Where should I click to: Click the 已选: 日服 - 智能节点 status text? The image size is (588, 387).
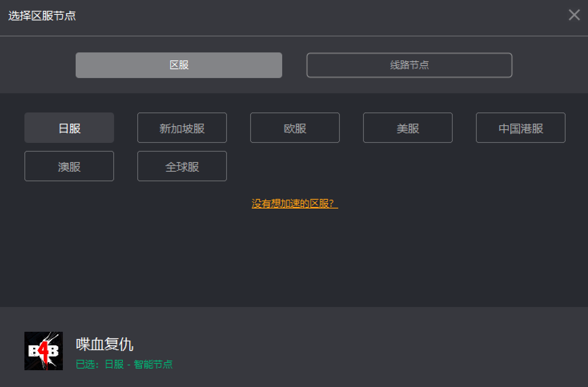click(x=124, y=364)
